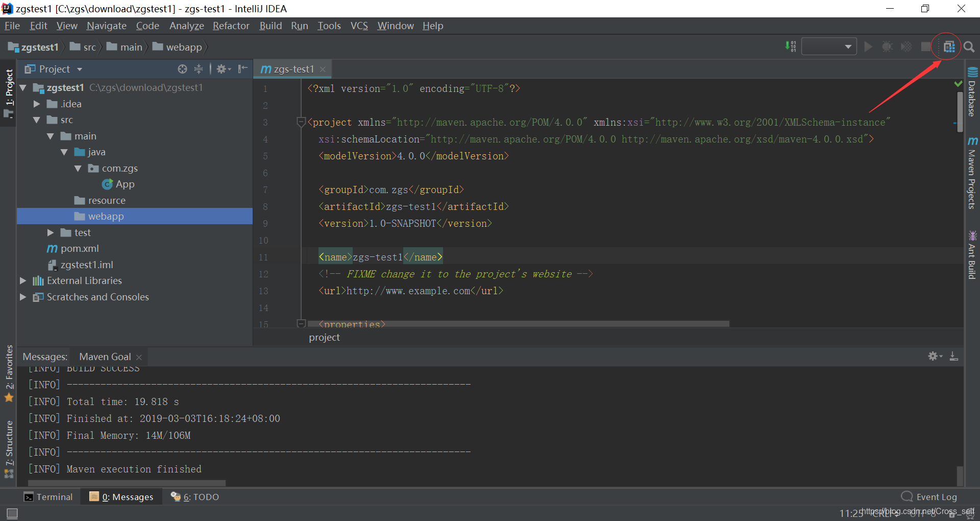Image resolution: width=980 pixels, height=521 pixels.
Task: Click the editor horizontal scrollbar
Action: [x=519, y=323]
